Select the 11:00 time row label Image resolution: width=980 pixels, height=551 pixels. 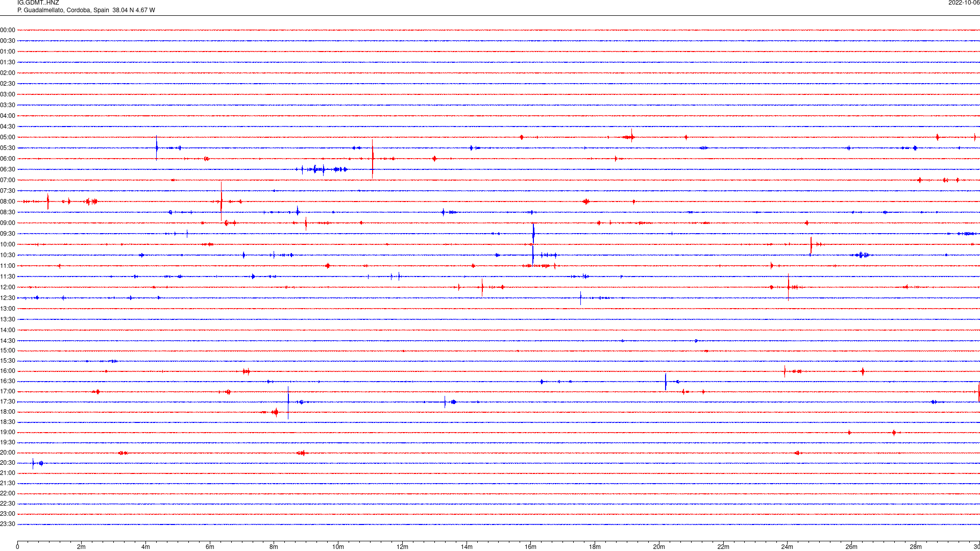8,266
